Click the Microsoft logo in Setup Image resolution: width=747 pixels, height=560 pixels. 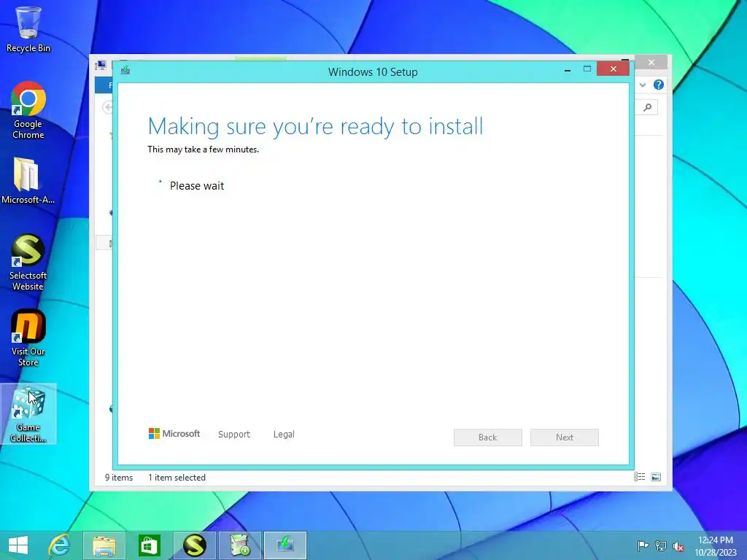click(x=174, y=433)
